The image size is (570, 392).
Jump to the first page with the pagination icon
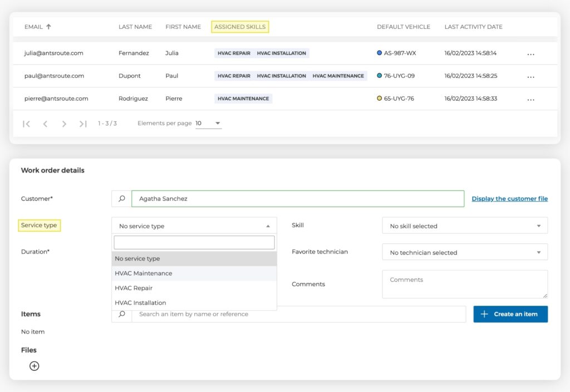click(x=26, y=124)
